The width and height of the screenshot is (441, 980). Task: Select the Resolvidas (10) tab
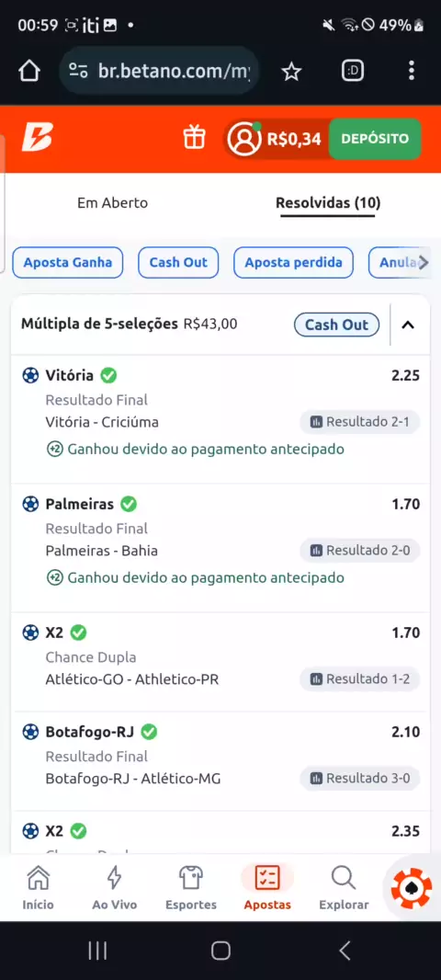[328, 203]
